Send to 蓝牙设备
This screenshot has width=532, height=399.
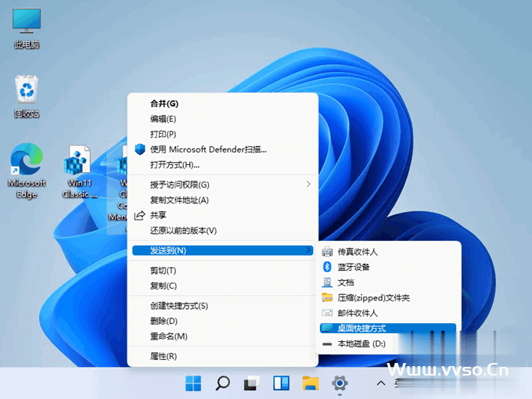point(388,267)
